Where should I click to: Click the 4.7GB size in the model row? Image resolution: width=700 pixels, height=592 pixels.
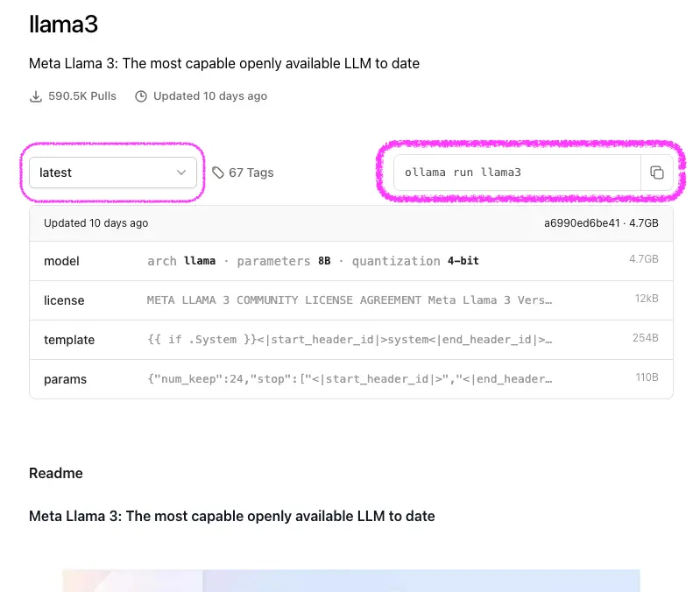643,260
